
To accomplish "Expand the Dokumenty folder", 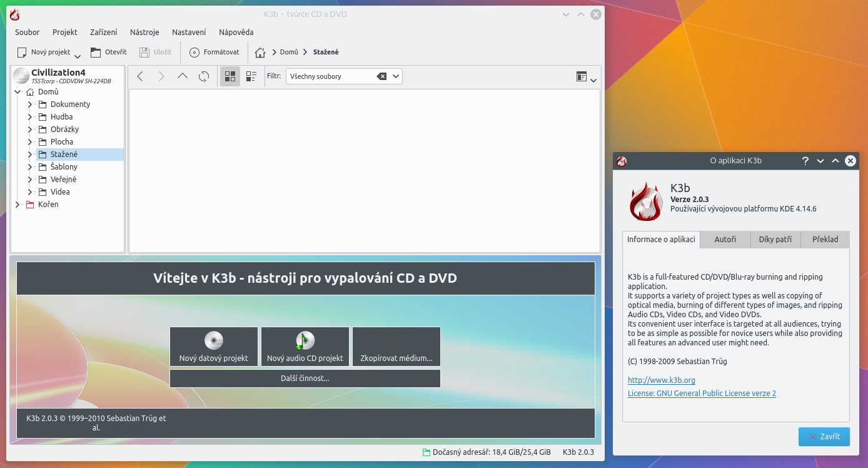I will (x=30, y=104).
